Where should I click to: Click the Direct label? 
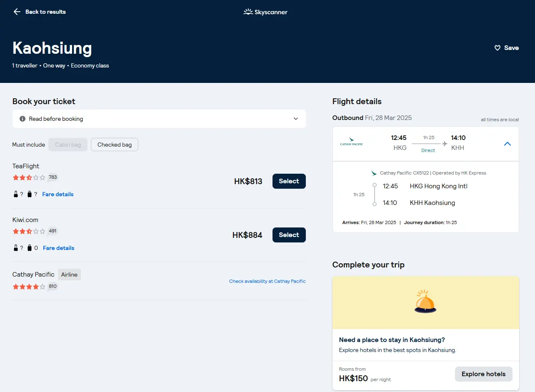(428, 150)
